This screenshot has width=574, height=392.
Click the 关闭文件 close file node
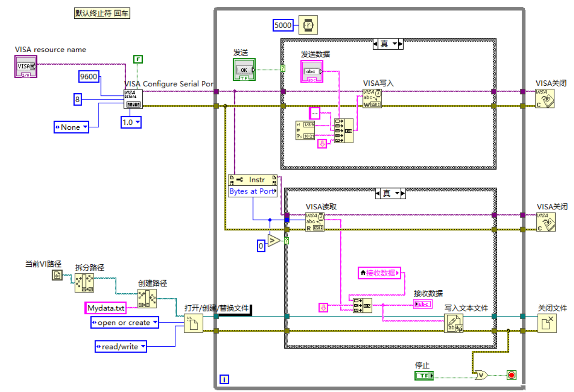coord(547,323)
